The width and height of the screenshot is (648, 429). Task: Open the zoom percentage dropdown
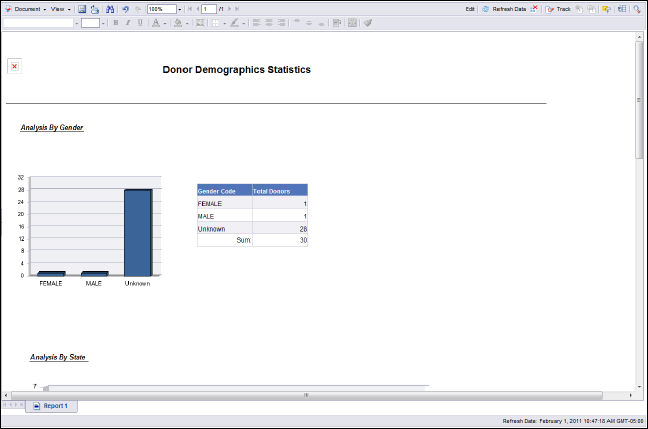(178, 8)
